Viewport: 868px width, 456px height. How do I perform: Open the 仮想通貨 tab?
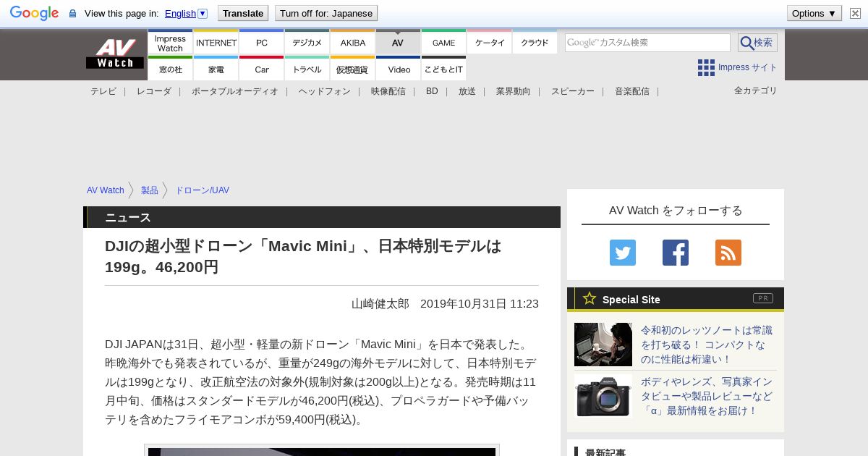coord(353,69)
